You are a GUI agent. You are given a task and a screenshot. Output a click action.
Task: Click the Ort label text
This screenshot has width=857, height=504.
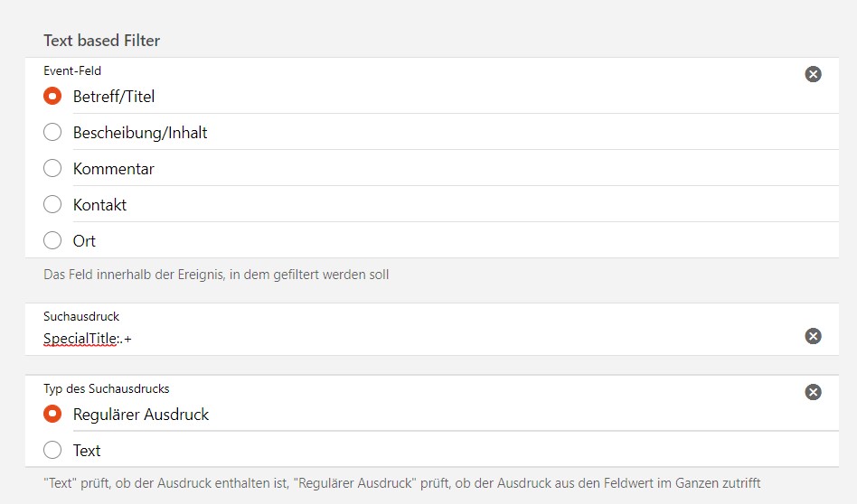84,241
